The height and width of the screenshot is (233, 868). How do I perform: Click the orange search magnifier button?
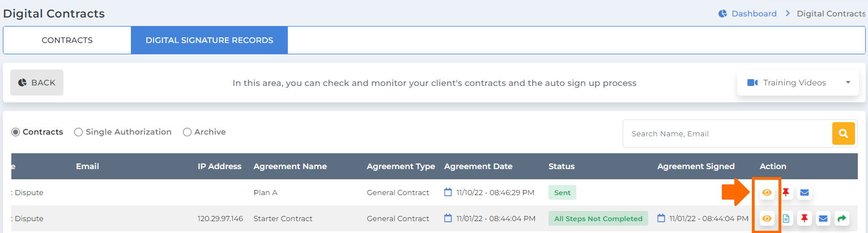click(x=843, y=133)
